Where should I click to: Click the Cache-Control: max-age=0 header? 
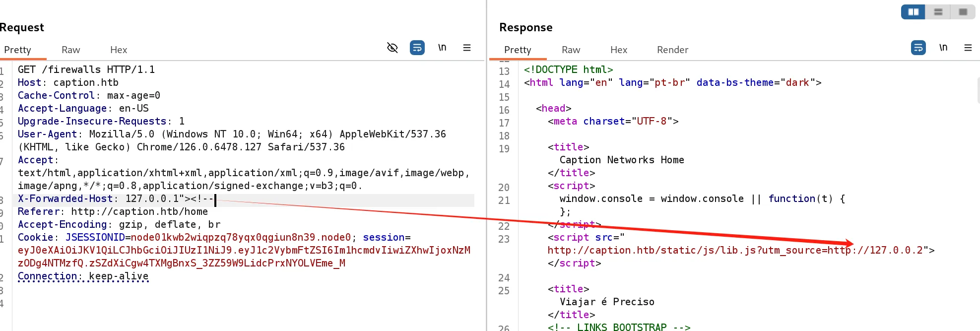coord(89,95)
